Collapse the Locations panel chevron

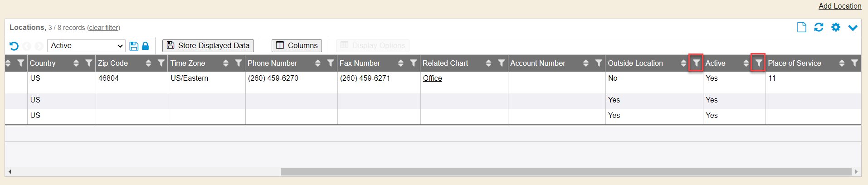(x=853, y=28)
